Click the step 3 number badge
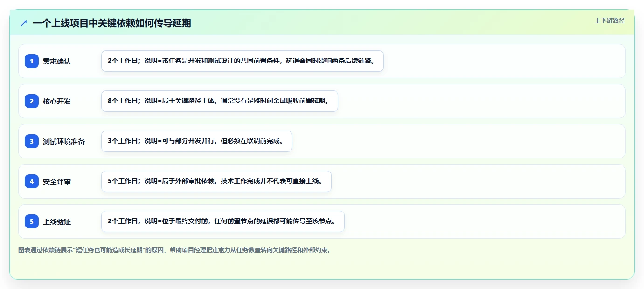644x289 pixels. [x=32, y=141]
